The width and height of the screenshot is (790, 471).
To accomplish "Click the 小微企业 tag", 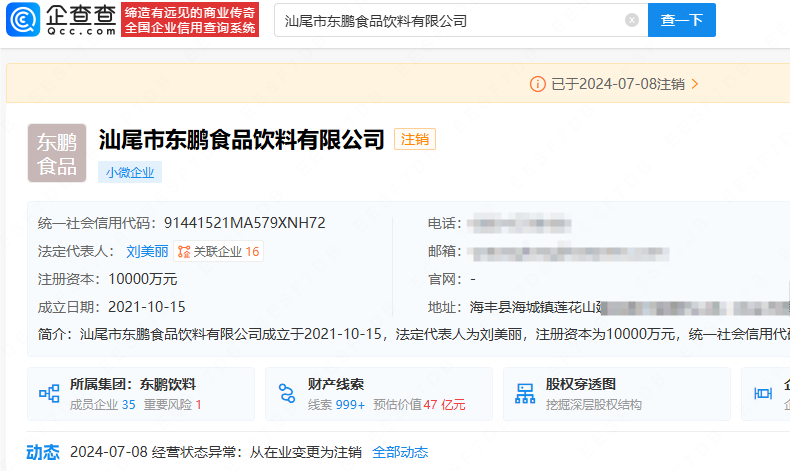I will tap(130, 172).
